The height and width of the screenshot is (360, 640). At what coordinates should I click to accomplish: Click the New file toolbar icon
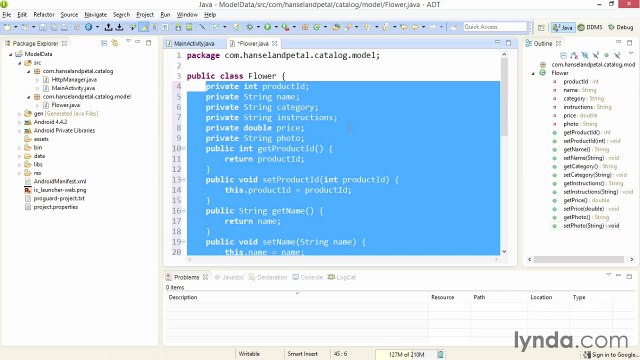7,27
